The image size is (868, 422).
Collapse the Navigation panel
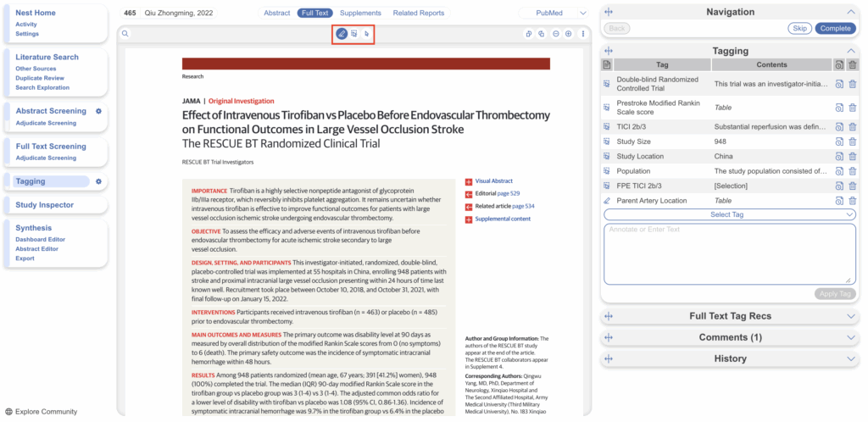[x=851, y=12]
